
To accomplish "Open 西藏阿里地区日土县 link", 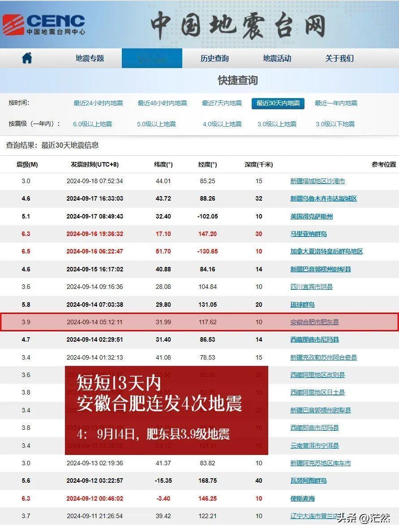I will point(317,392).
